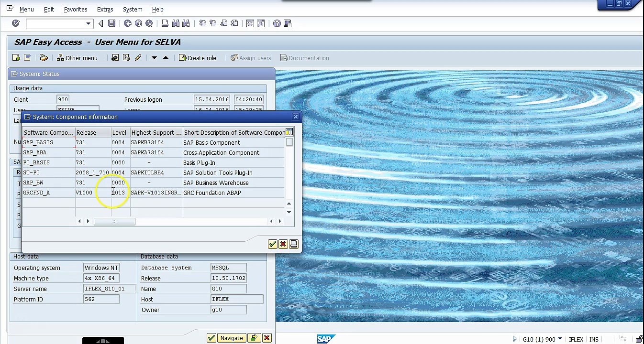
Task: Confirm Component information dialog with green check
Action: coord(272,244)
